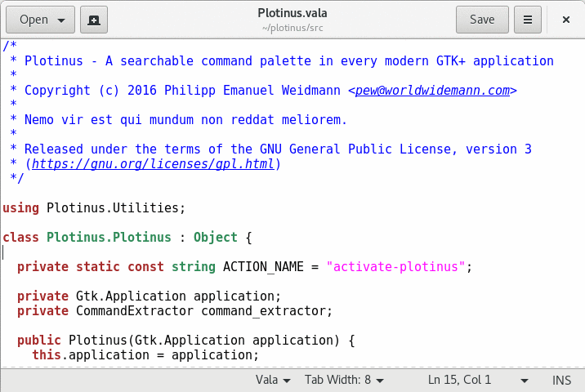
Task: Click 'this.application = application;' line
Action: (x=145, y=355)
